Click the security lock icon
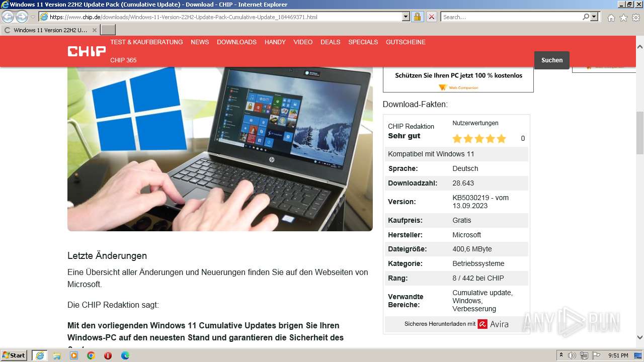The width and height of the screenshot is (644, 362). [x=417, y=17]
